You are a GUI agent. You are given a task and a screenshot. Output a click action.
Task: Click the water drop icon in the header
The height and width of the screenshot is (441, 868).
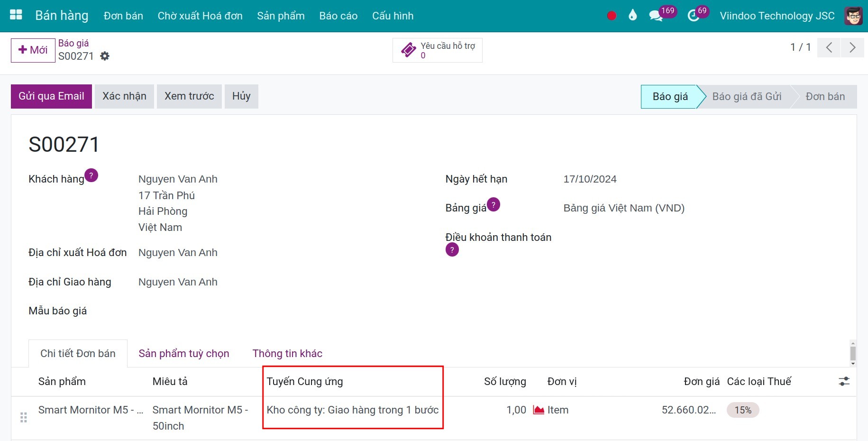pos(632,15)
